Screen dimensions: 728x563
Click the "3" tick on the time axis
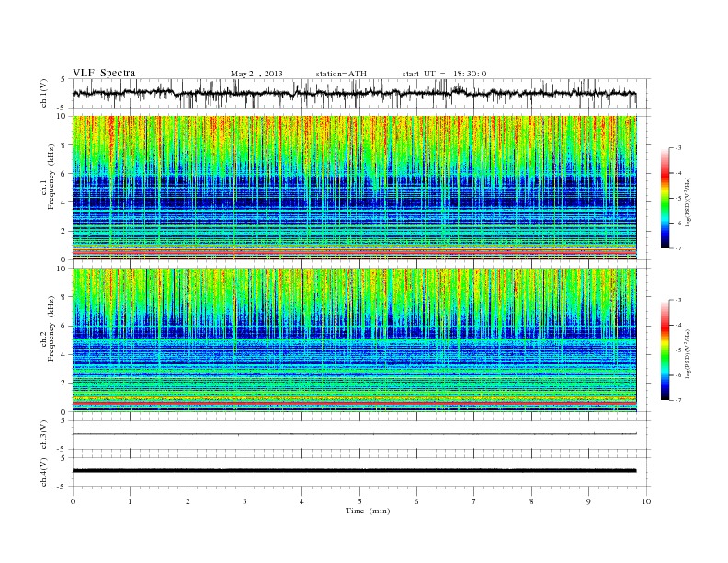[x=245, y=501]
